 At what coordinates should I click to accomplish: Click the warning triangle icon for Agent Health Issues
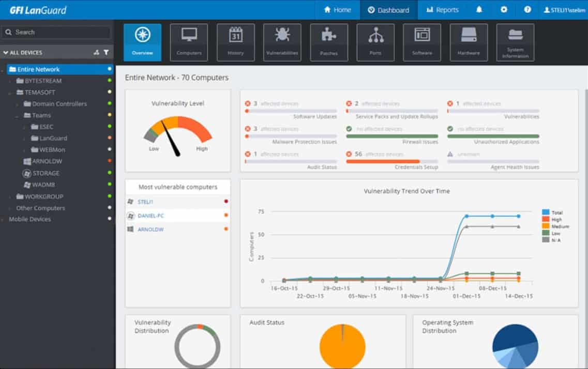point(450,154)
